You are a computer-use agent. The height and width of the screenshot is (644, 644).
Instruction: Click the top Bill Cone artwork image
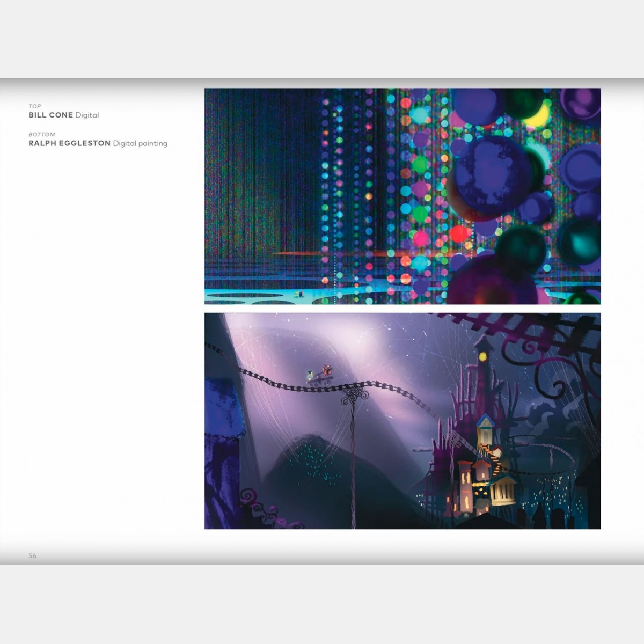[402, 196]
